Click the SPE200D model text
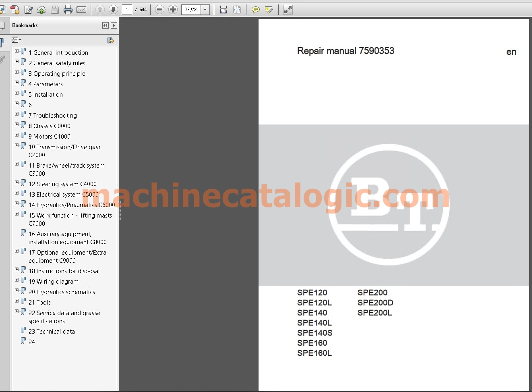532x392 pixels. (x=375, y=303)
